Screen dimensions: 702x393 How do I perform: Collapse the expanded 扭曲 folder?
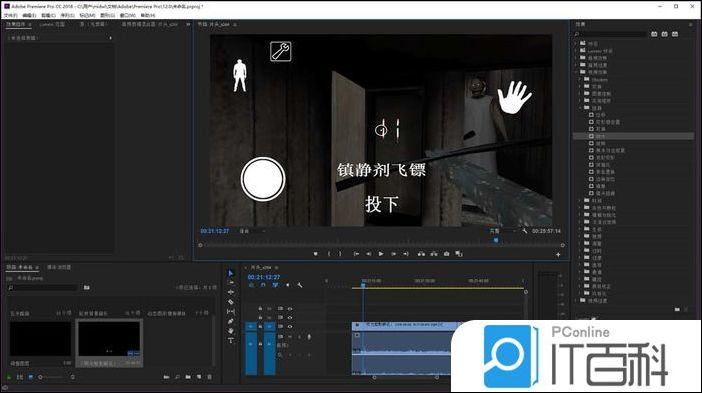pos(580,108)
